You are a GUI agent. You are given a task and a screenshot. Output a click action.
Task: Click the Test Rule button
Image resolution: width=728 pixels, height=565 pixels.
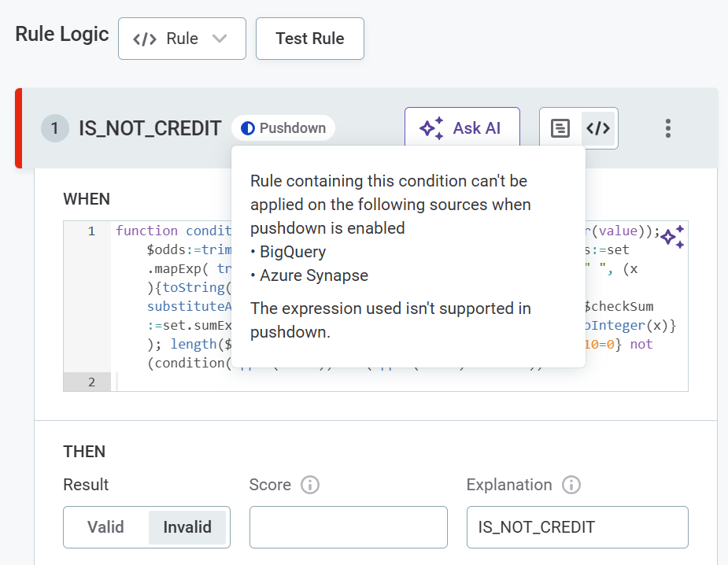(309, 39)
